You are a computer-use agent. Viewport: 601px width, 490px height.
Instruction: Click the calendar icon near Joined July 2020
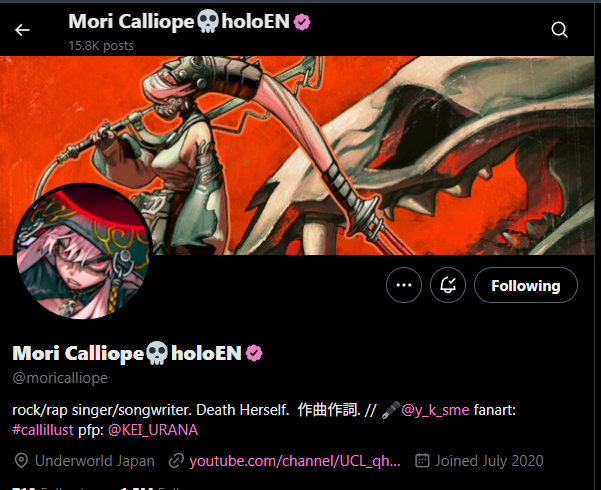(x=422, y=460)
